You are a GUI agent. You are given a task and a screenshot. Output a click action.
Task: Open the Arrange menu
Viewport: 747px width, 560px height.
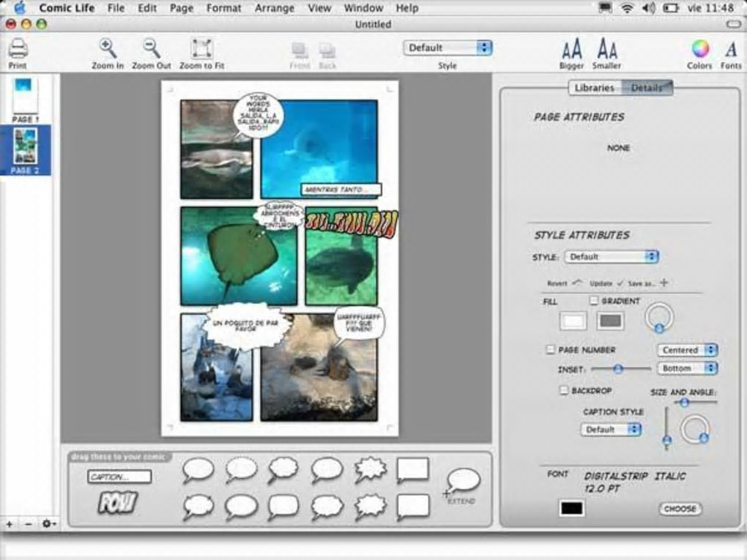274,8
